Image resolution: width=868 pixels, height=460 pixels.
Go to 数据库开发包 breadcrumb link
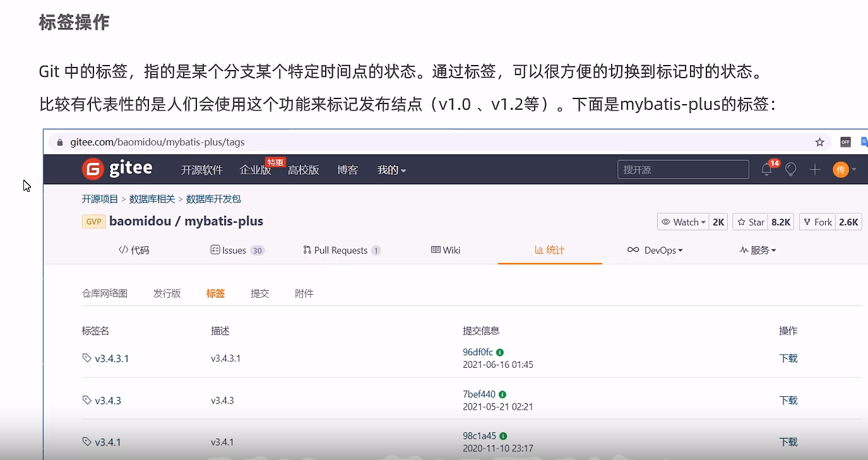[x=213, y=199]
